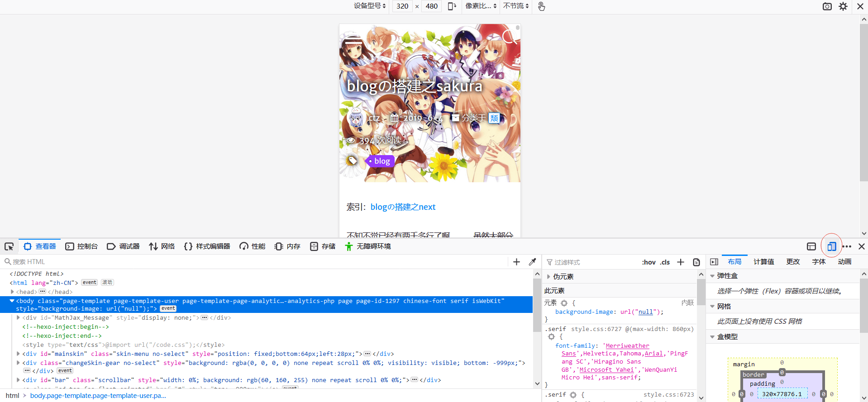Open the 设备型号 device dropdown
This screenshot has width=868, height=402.
pos(370,6)
